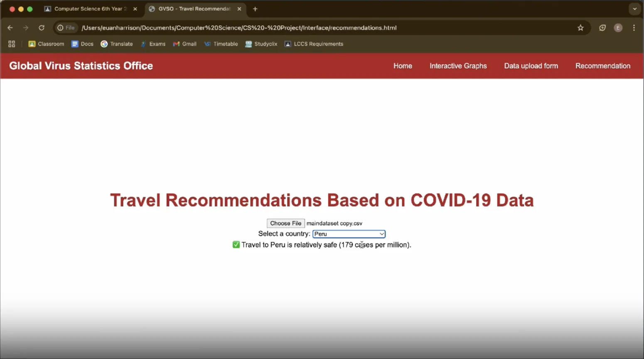This screenshot has height=359, width=644.
Task: Close the Computer Science 6th Year tab
Action: pyautogui.click(x=135, y=9)
